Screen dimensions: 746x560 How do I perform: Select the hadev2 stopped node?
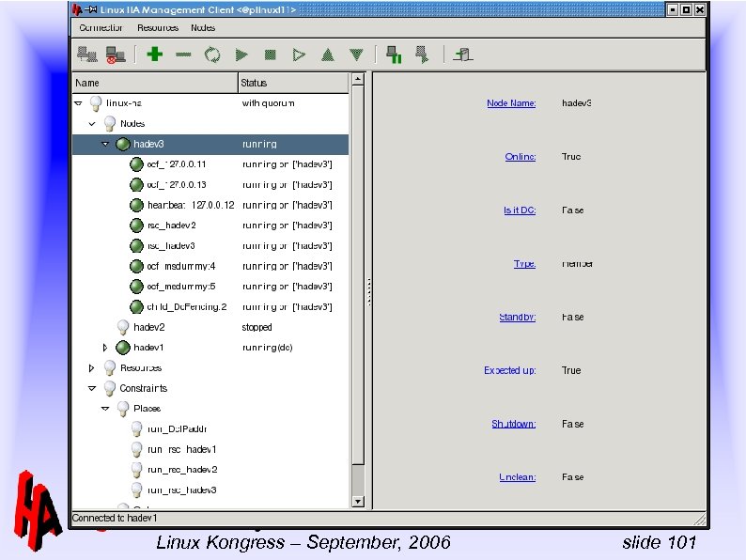tap(210, 327)
